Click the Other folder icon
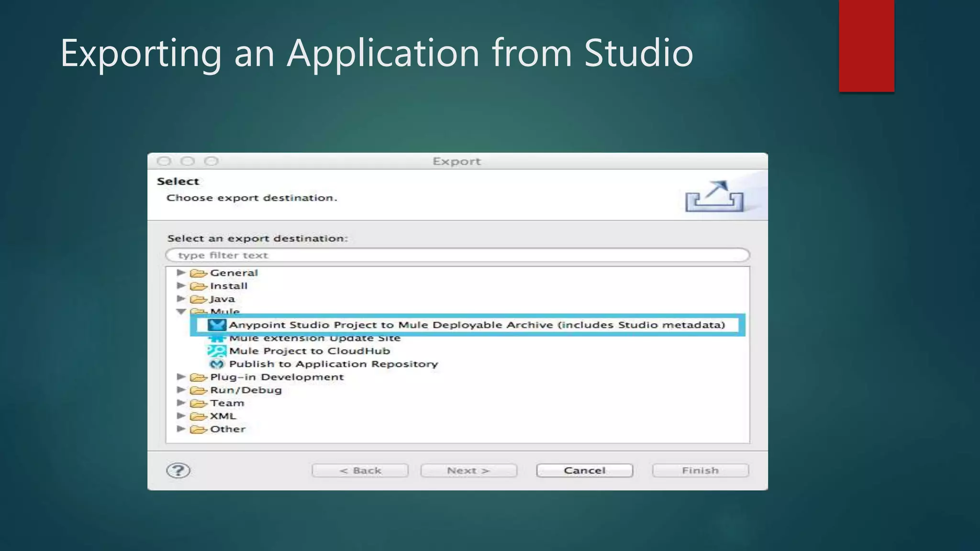This screenshot has height=551, width=980. 198,429
